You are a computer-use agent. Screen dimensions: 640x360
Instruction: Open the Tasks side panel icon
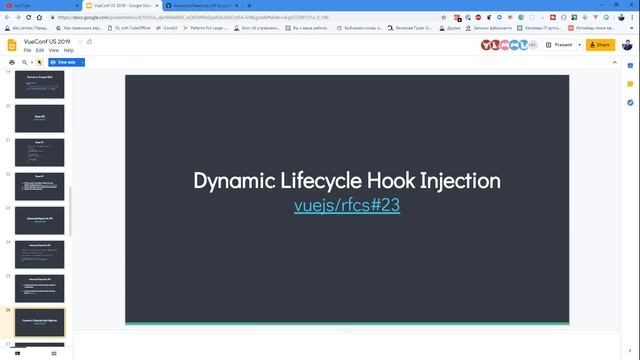[630, 102]
